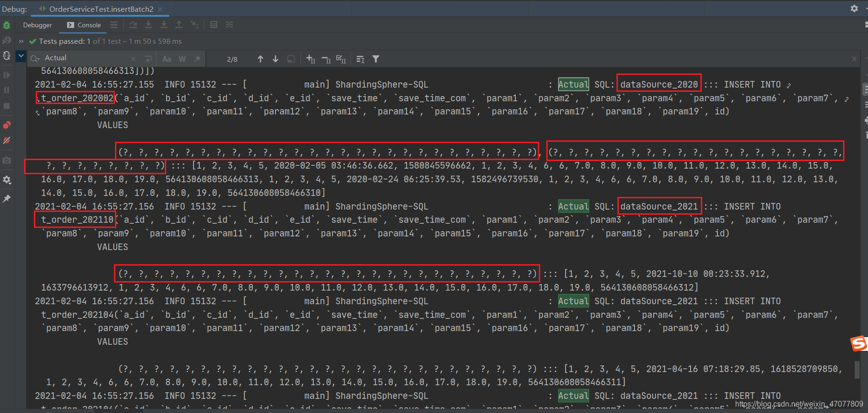The width and height of the screenshot is (868, 413).
Task: Click the Run to Cursor icon
Action: tap(195, 24)
